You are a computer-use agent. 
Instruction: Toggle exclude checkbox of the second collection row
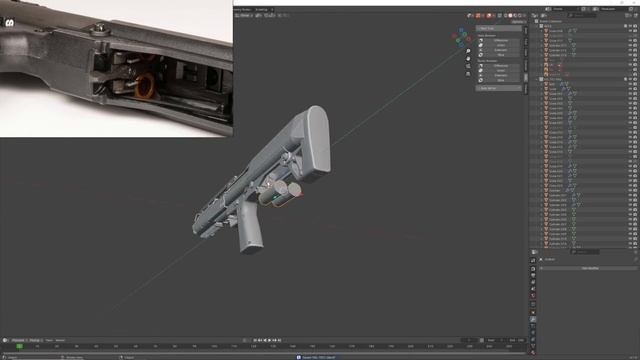626,79
